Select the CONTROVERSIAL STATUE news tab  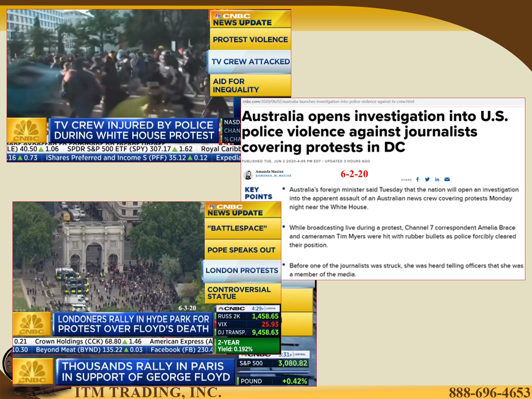(x=243, y=293)
